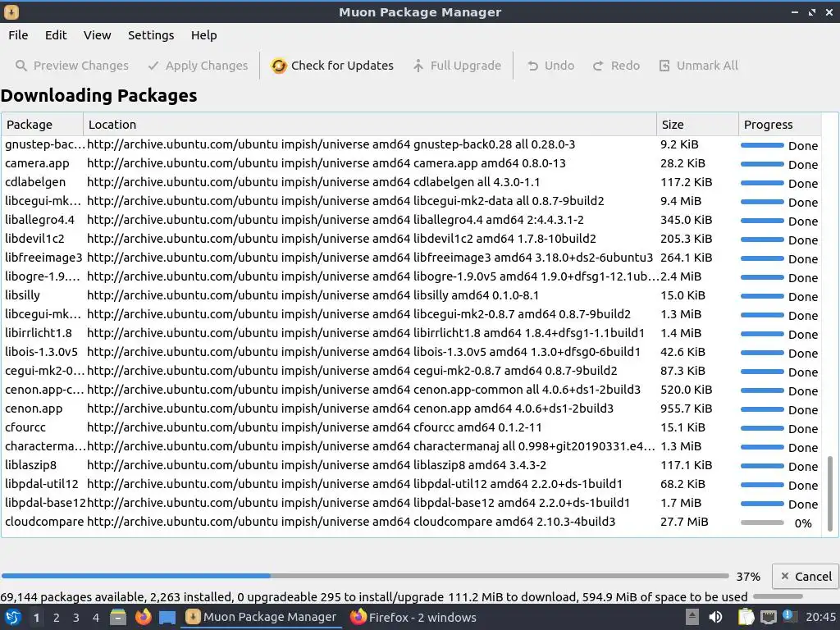Select the libdevil1c2 package name
The height and width of the screenshot is (630, 840).
[34, 239]
